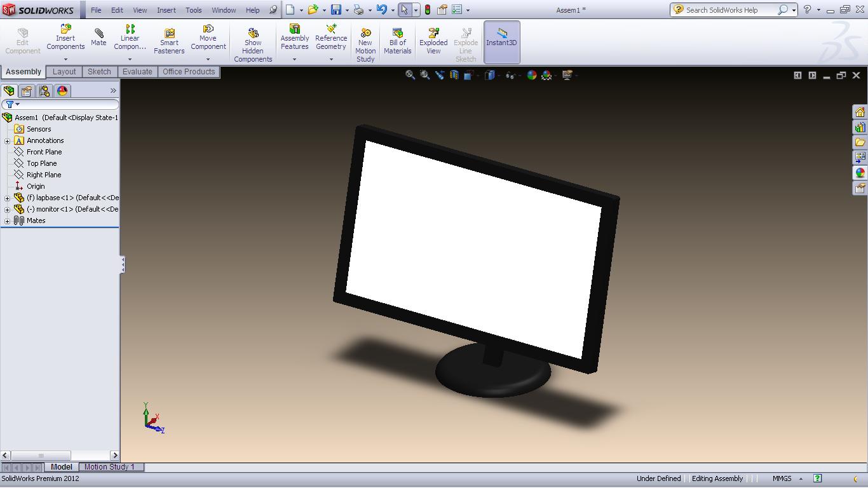868x488 pixels.
Task: Open Hide/Show Items glasses icon
Action: pos(510,75)
